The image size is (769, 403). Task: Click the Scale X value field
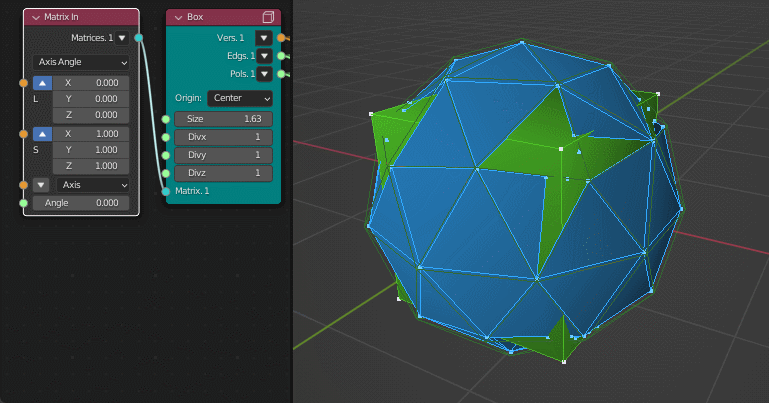[91, 134]
